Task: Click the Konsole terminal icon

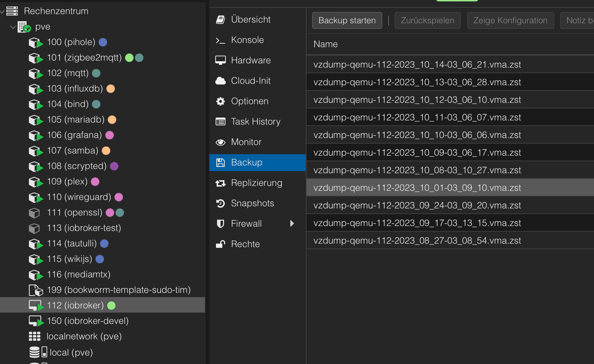Action: [220, 40]
